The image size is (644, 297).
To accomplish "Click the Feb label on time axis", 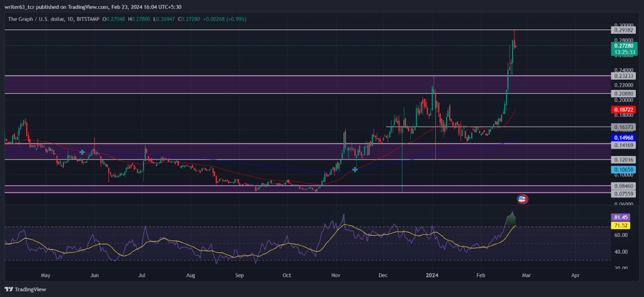I will pyautogui.click(x=480, y=275).
